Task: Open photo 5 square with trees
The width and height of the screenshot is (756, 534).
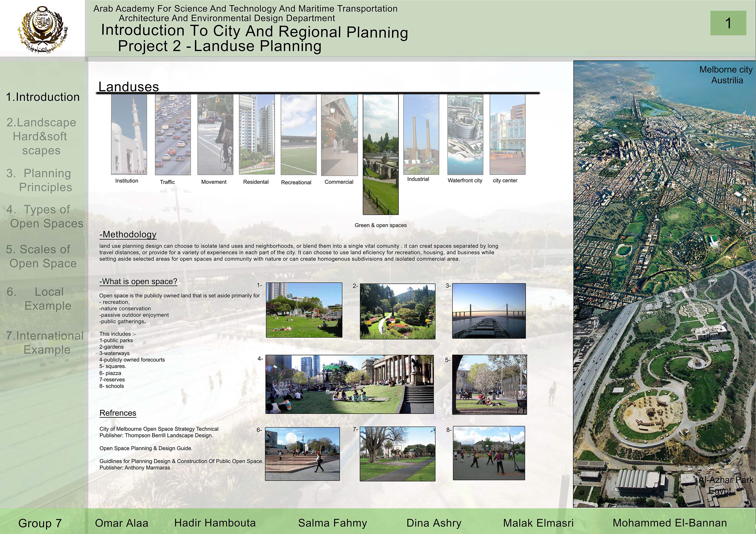Action: tap(490, 385)
